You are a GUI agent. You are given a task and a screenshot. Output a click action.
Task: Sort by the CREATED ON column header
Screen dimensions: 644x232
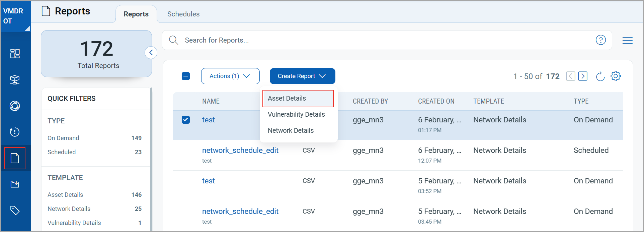pos(436,101)
